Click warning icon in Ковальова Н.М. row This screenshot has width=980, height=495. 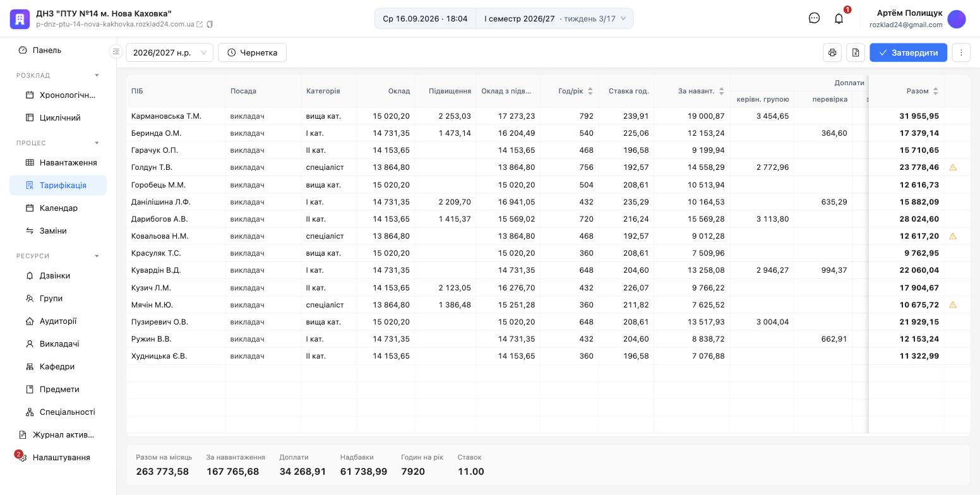[x=953, y=236]
